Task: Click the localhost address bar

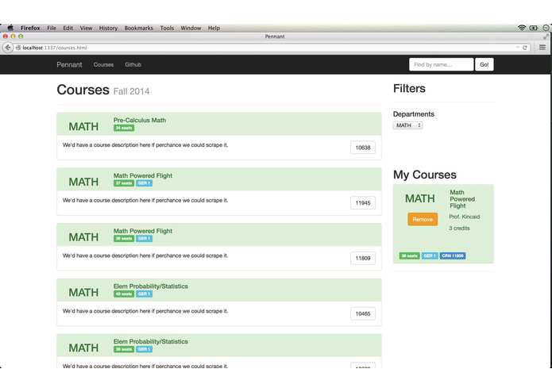Action: click(x=271, y=48)
